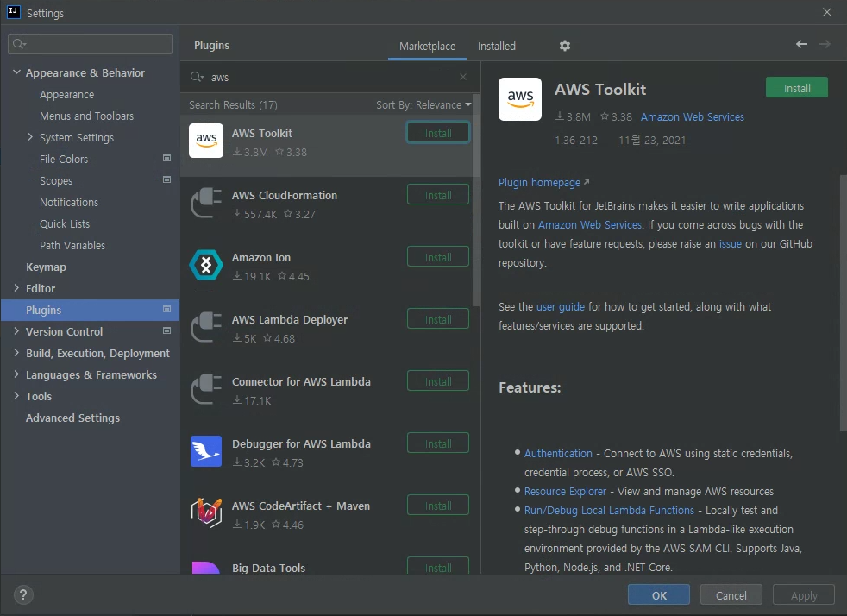Collapse the Appearance & Behavior section
The height and width of the screenshot is (616, 847).
[16, 72]
